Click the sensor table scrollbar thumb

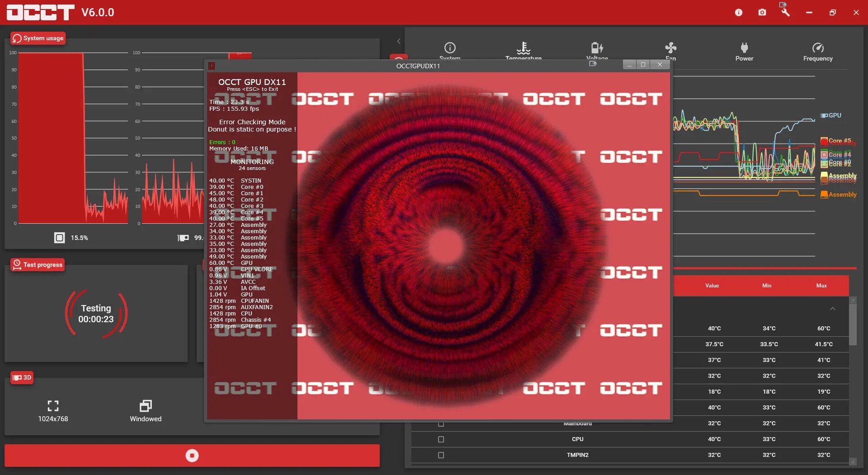[x=853, y=325]
